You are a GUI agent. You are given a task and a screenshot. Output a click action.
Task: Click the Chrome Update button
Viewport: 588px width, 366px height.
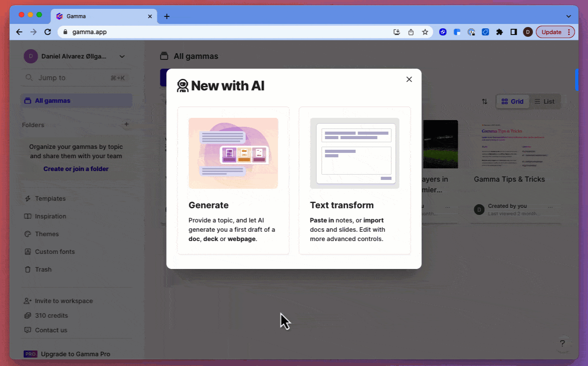tap(555, 32)
